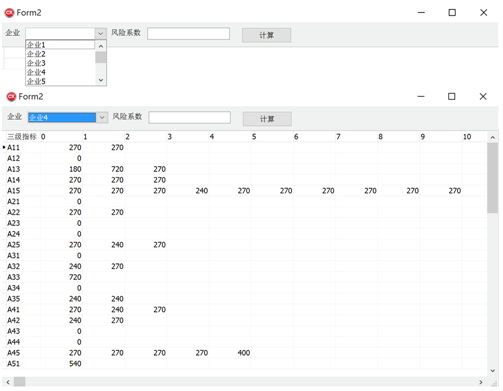Open the 企业4 combo box dropdown arrow

(102, 117)
